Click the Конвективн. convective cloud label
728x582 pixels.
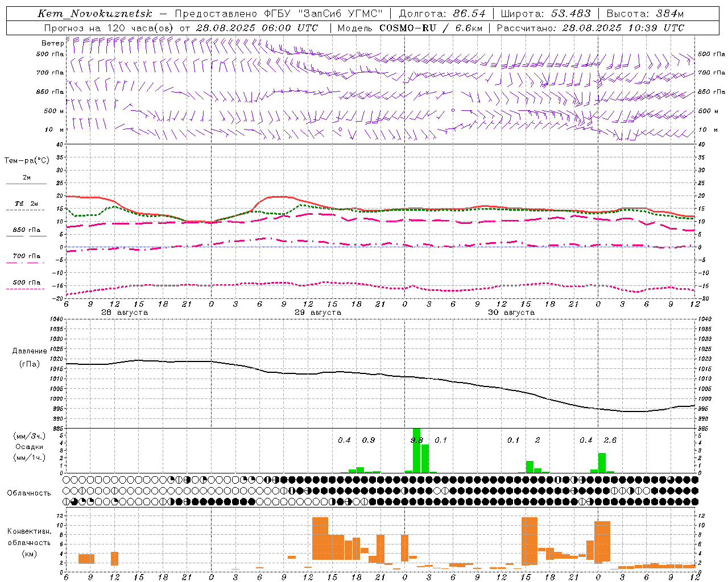pos(29,531)
